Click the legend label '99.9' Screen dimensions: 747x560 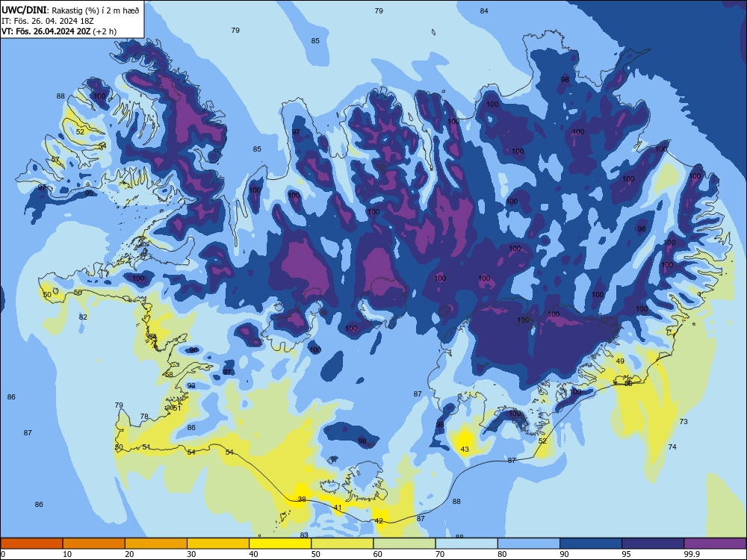(x=691, y=554)
